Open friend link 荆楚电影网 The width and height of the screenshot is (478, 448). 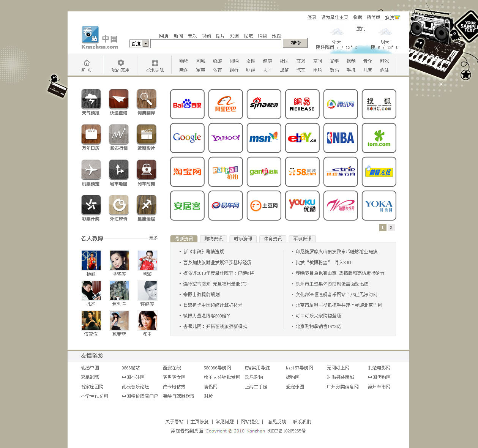pyautogui.click(x=379, y=368)
